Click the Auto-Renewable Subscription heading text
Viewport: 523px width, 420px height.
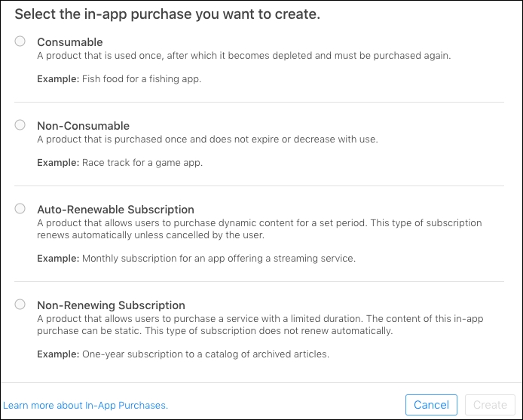pos(115,210)
